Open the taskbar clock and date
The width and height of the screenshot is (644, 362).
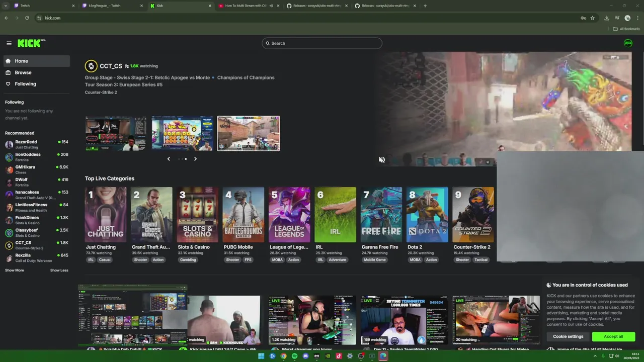631,356
